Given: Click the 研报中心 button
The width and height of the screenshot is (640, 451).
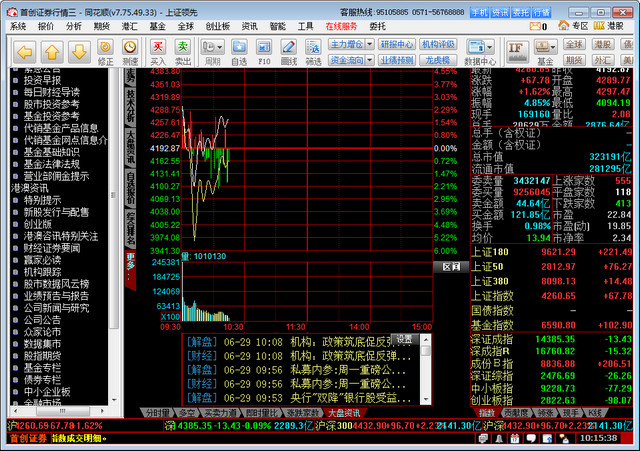Looking at the screenshot, I should point(397,45).
